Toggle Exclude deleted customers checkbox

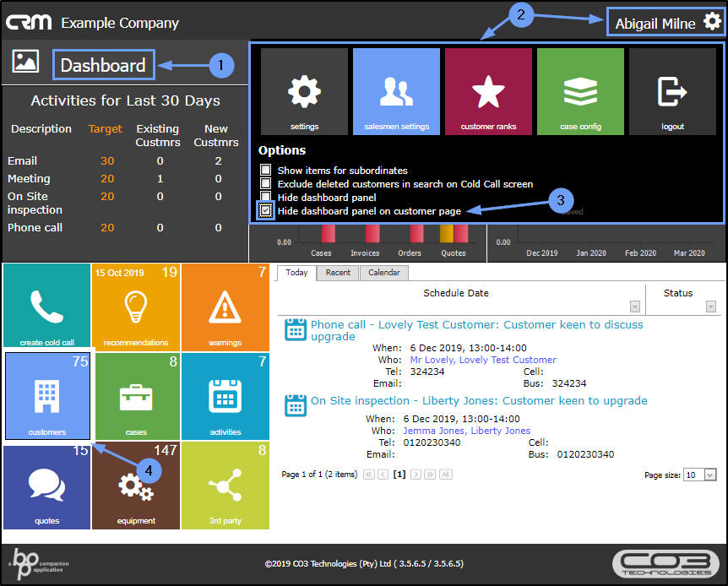pyautogui.click(x=265, y=183)
